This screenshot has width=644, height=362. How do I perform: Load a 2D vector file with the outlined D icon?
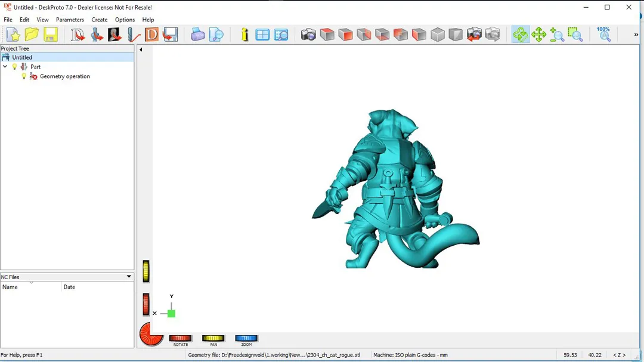pos(78,35)
